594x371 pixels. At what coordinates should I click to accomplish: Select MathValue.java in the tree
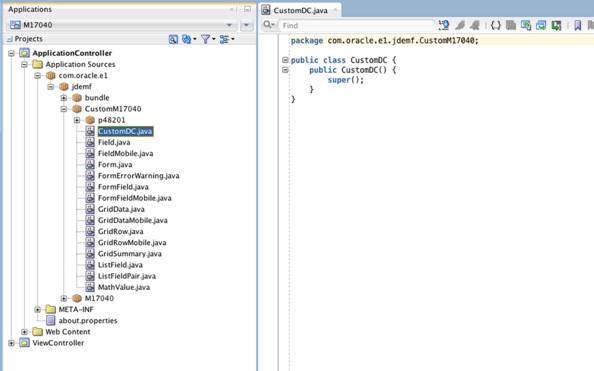(x=123, y=287)
